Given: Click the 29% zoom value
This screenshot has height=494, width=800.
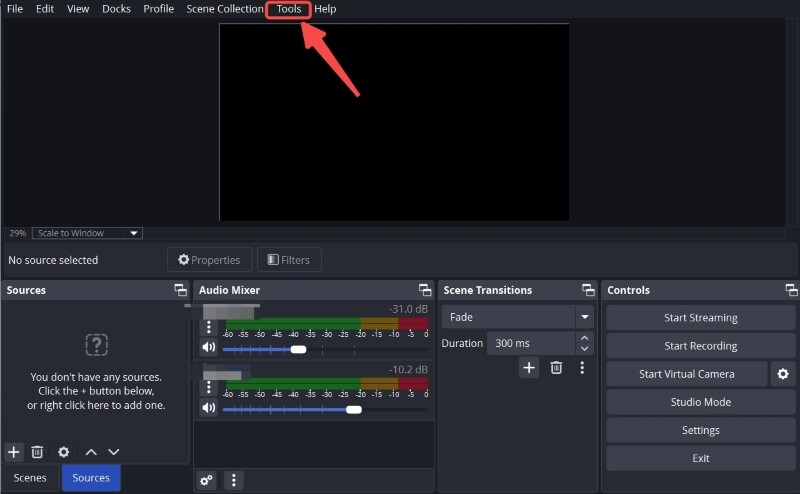Looking at the screenshot, I should click(x=17, y=233).
